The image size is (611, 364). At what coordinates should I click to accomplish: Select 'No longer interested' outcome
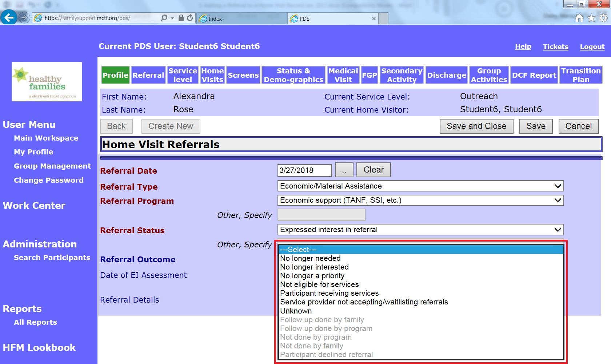coord(421,267)
